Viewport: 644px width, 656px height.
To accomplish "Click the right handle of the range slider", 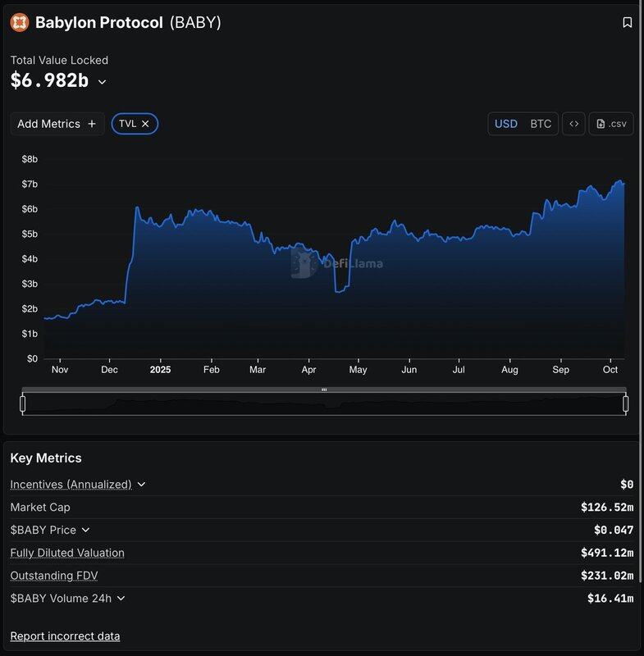I will (x=626, y=403).
